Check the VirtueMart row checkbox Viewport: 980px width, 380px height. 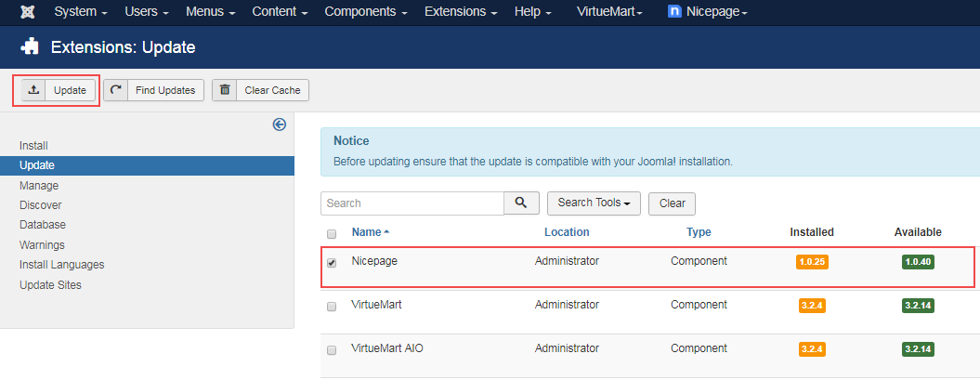(x=332, y=307)
